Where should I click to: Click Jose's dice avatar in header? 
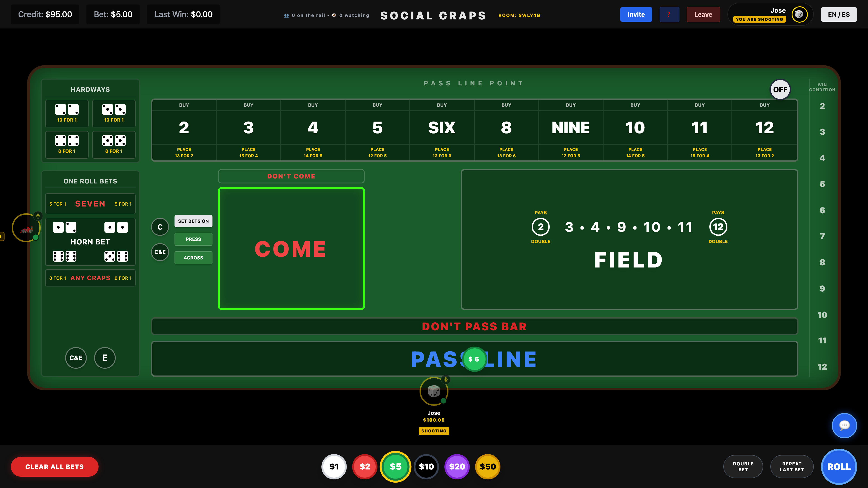799,14
